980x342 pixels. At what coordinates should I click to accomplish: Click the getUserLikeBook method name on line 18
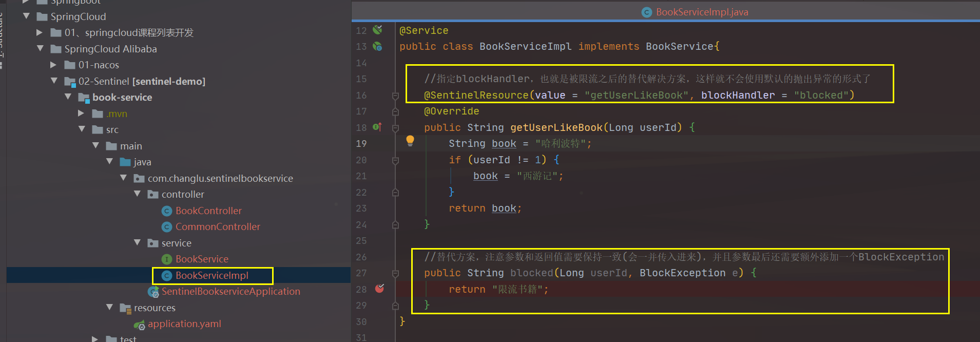556,127
